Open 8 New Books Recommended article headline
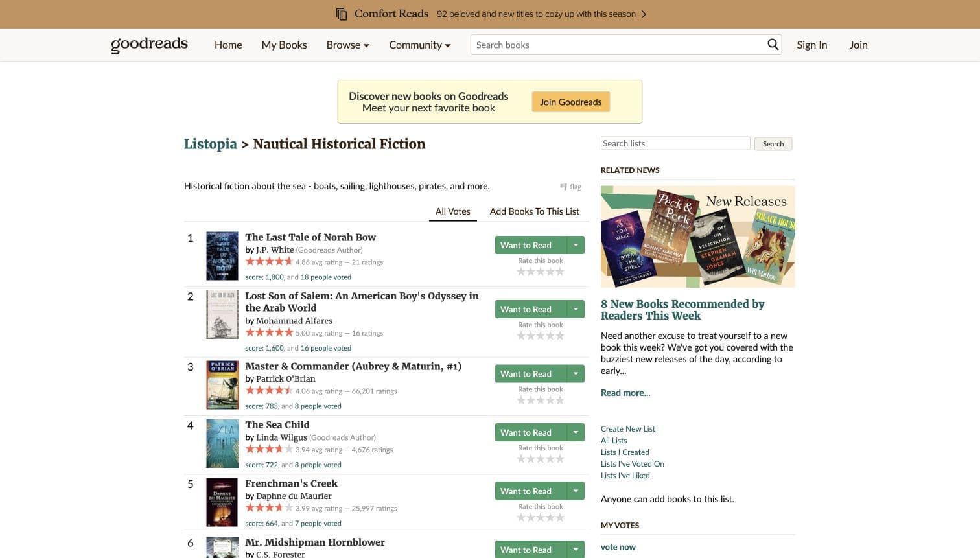Image resolution: width=980 pixels, height=558 pixels. point(682,310)
